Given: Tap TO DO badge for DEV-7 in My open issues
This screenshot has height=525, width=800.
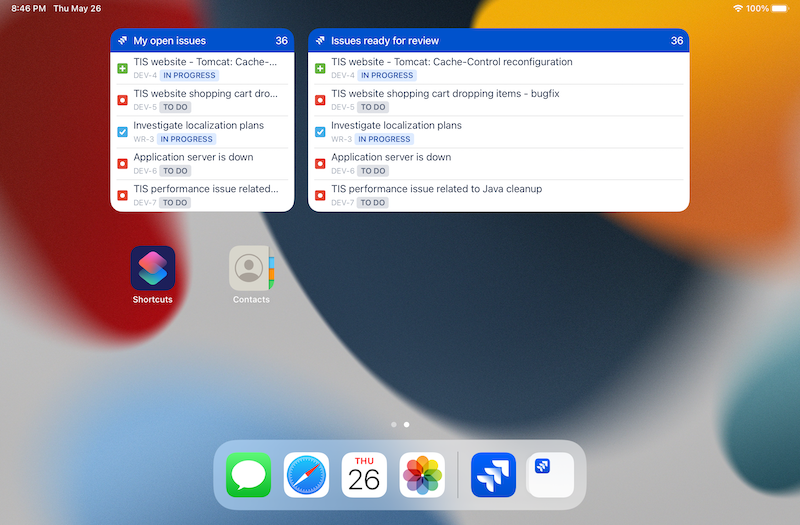Looking at the screenshot, I should (x=175, y=203).
